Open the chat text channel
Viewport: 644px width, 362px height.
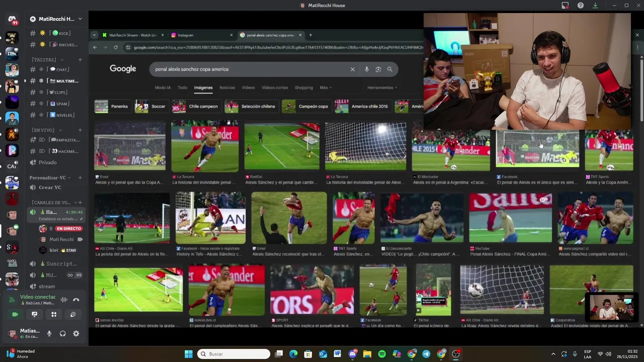[x=55, y=69]
